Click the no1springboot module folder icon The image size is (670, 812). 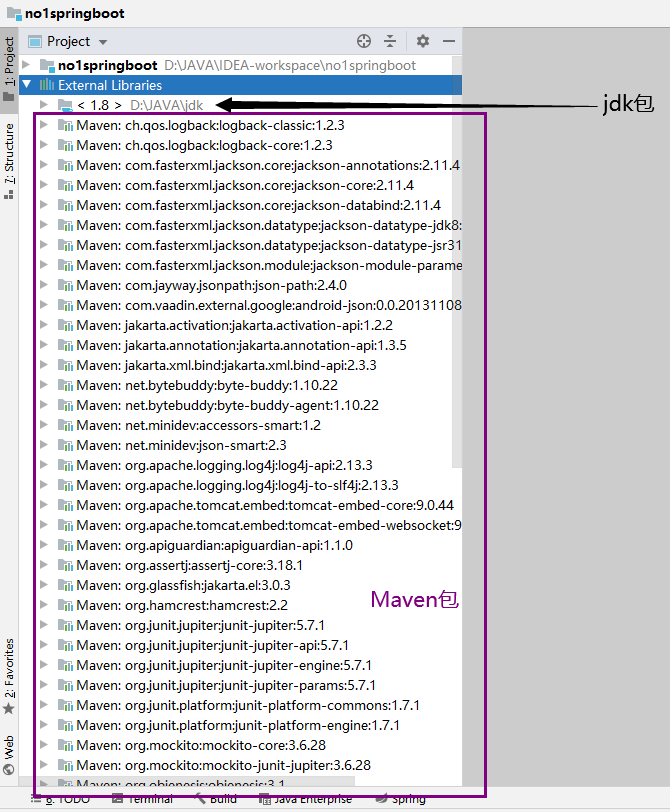(x=47, y=66)
